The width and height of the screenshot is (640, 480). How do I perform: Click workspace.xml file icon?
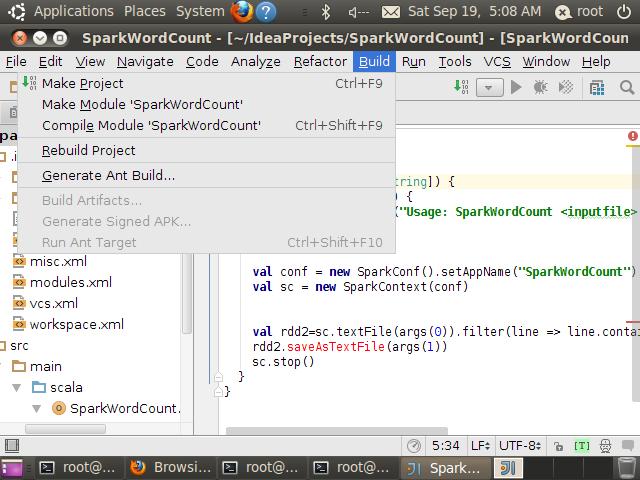(x=19, y=324)
